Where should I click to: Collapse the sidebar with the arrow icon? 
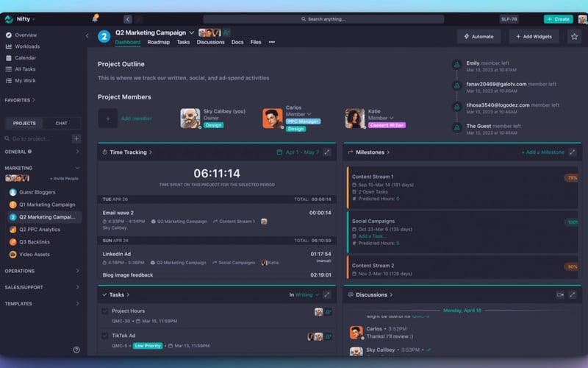tap(87, 35)
